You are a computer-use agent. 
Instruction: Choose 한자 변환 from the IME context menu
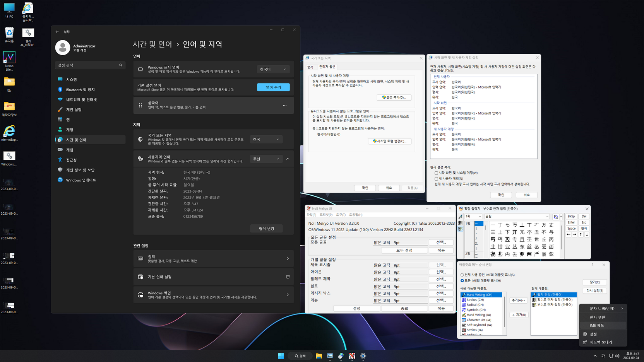pos(603,317)
